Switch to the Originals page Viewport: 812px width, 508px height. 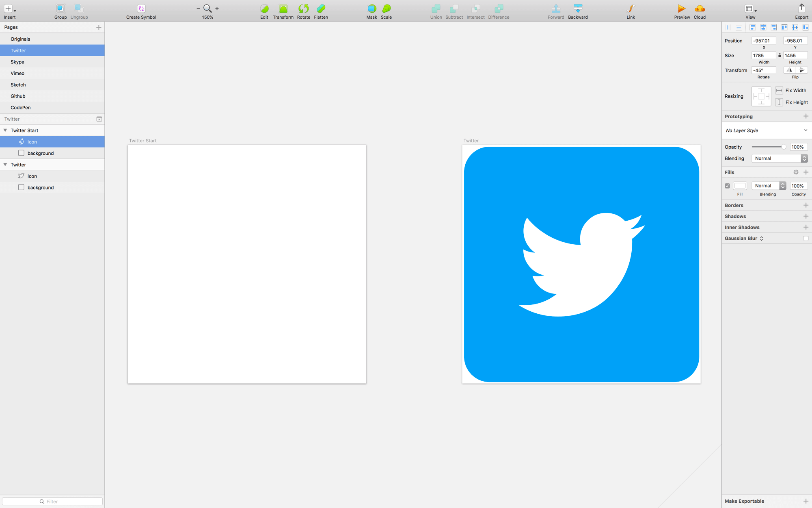click(x=52, y=39)
